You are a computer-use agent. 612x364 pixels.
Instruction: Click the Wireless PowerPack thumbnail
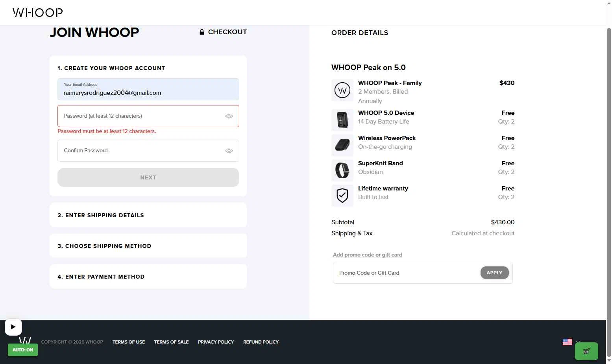pyautogui.click(x=342, y=145)
